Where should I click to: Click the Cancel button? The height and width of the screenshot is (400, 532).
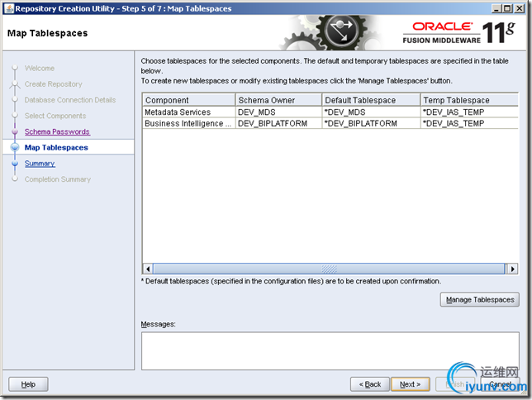click(500, 384)
